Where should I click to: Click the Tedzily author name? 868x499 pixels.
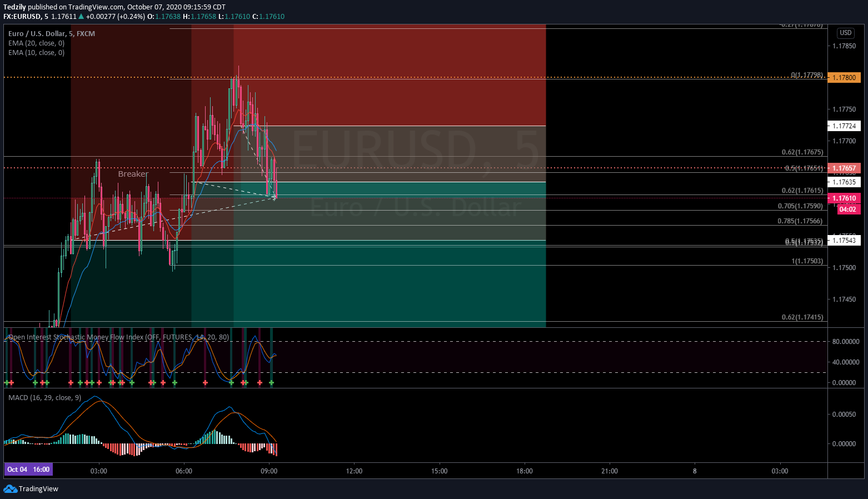coord(14,7)
